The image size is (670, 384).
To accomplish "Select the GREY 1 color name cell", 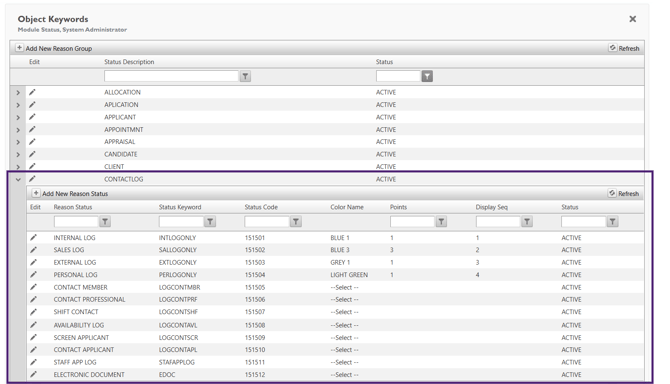I will (x=340, y=262).
